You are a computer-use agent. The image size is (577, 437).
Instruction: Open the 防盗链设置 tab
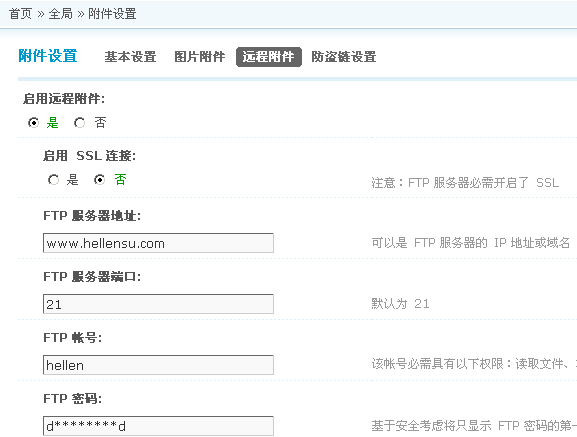[344, 57]
